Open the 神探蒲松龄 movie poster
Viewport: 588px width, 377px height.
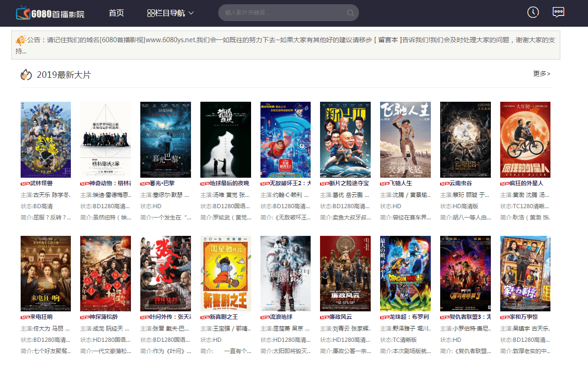pos(106,273)
